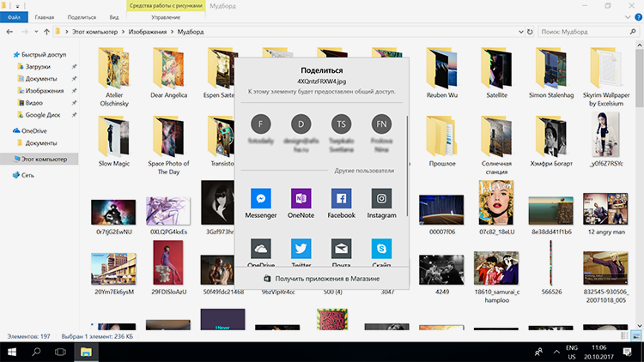Select Изображения in navigation pane
Screen dimensions: 644x362
tap(45, 91)
